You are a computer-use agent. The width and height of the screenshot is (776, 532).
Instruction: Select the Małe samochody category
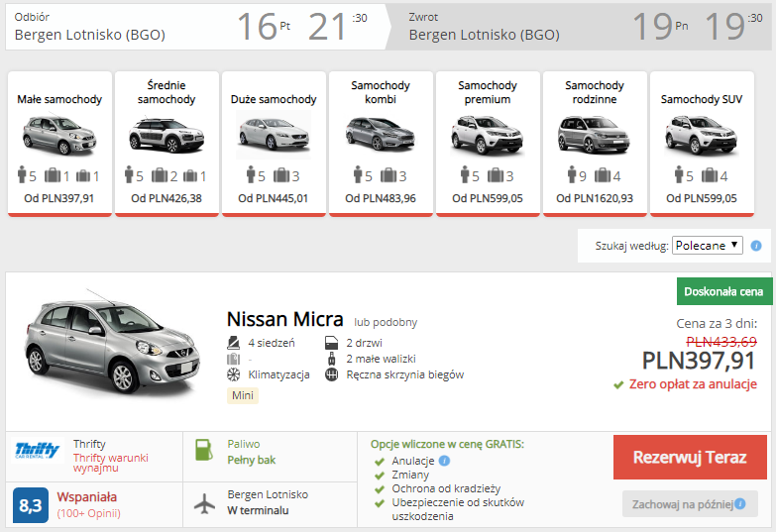pos(59,143)
